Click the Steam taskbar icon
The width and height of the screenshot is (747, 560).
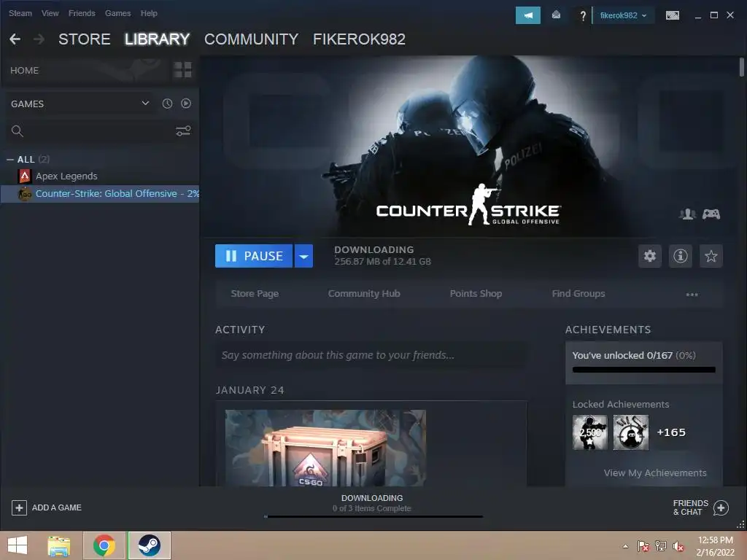click(149, 545)
